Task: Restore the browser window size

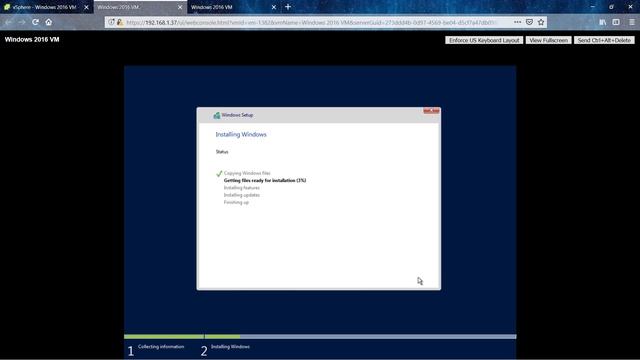Action: [611, 7]
